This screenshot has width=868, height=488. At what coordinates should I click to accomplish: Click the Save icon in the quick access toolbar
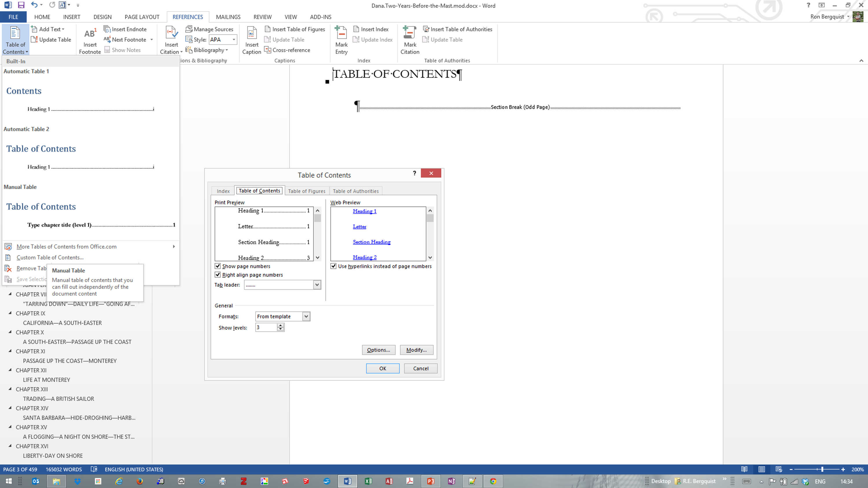click(x=21, y=5)
